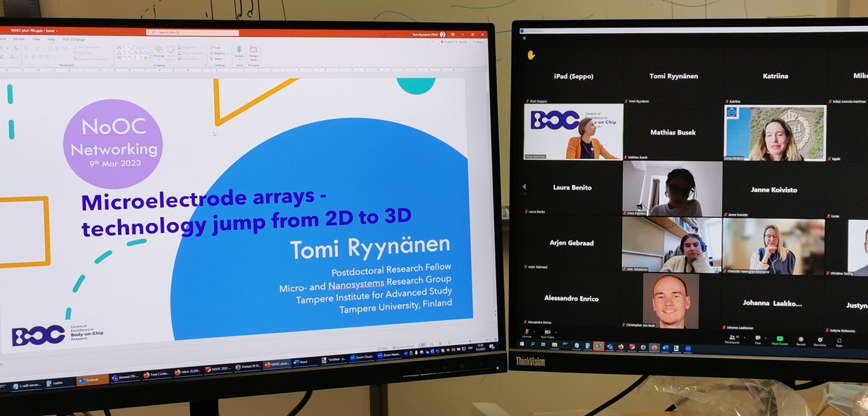Click the blue Zoom icon on right taskbar
868x416 pixels.
(x=689, y=349)
